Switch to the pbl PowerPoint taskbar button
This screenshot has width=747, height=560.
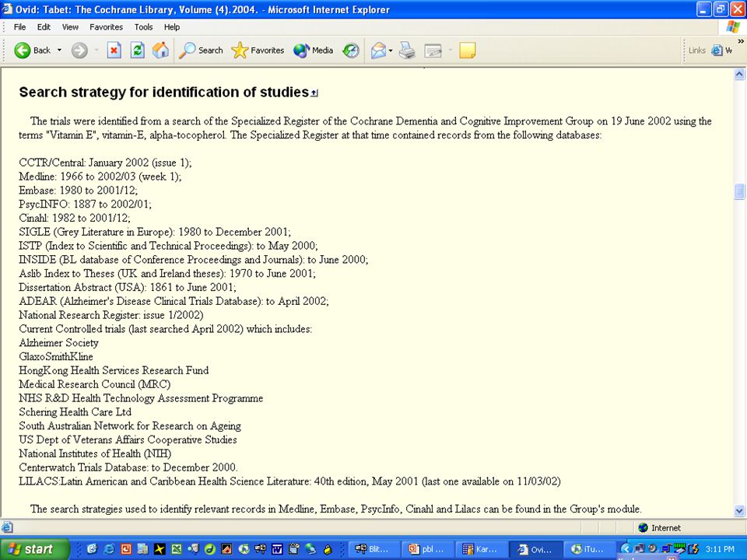coord(427,549)
